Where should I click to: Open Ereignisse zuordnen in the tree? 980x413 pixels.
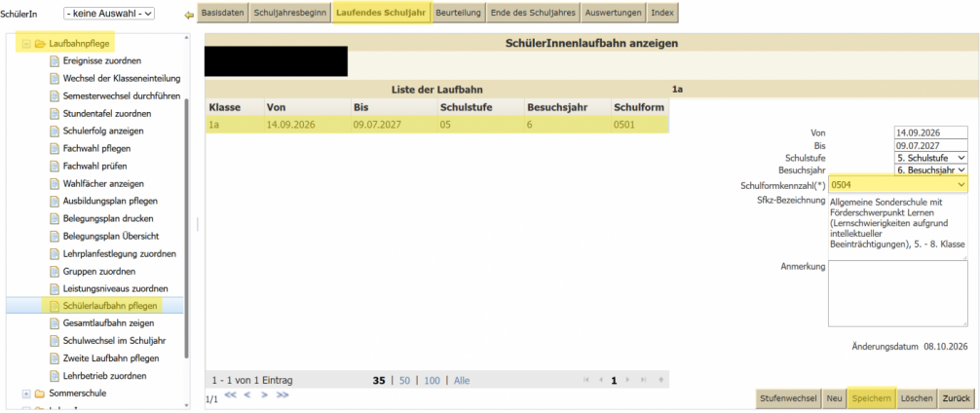[x=102, y=61]
